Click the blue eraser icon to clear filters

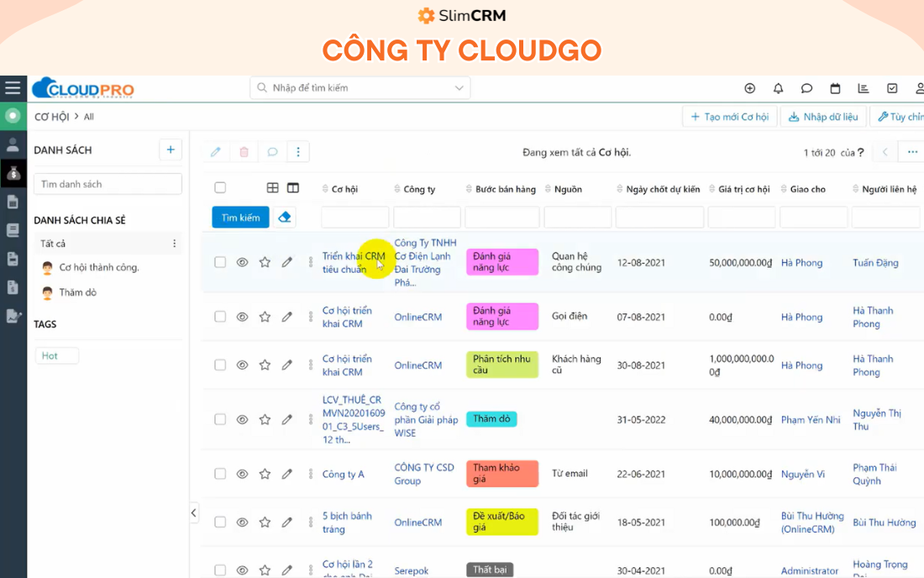coord(284,217)
